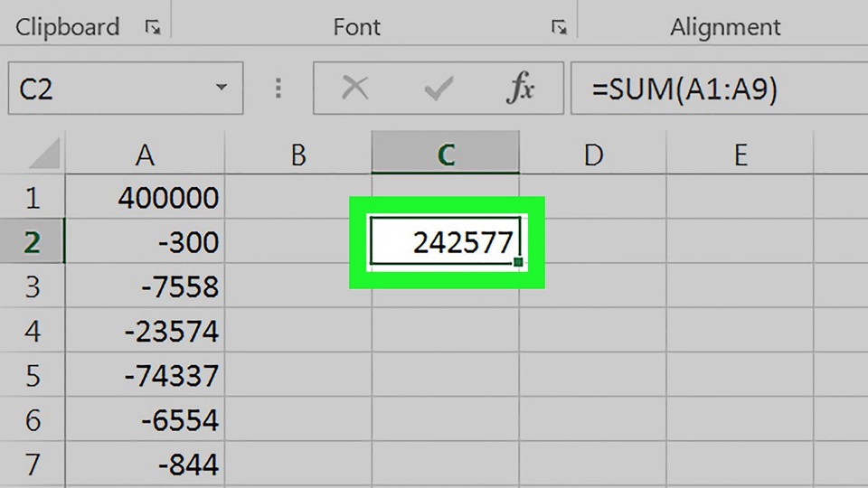Select cell C2 showing 242577

coord(446,242)
